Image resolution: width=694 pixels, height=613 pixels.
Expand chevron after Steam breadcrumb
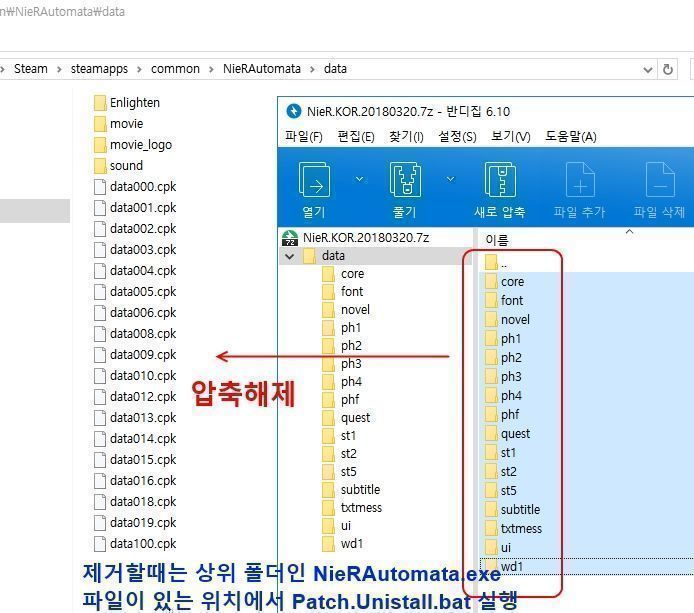pos(59,69)
